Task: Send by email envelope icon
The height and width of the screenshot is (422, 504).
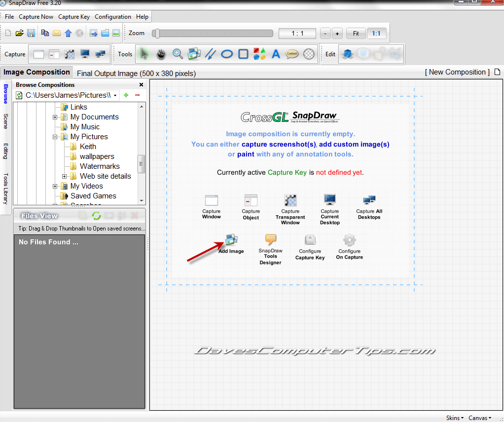Action: pyautogui.click(x=57, y=33)
